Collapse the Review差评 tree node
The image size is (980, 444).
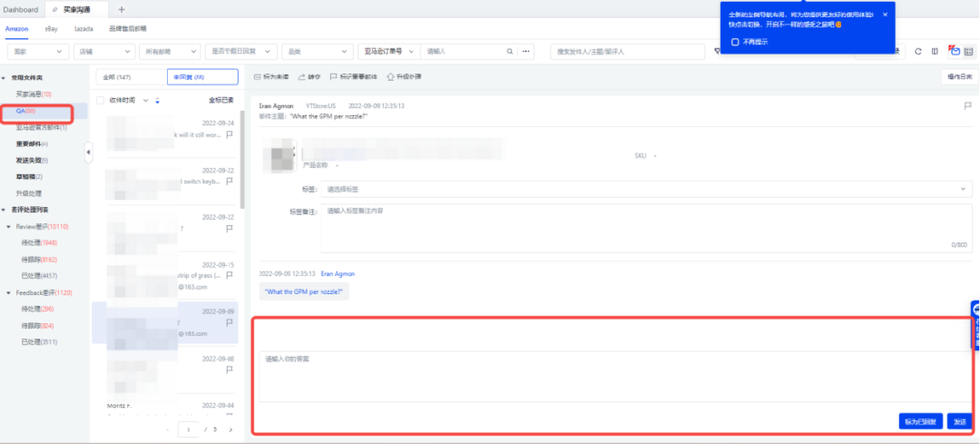point(9,226)
